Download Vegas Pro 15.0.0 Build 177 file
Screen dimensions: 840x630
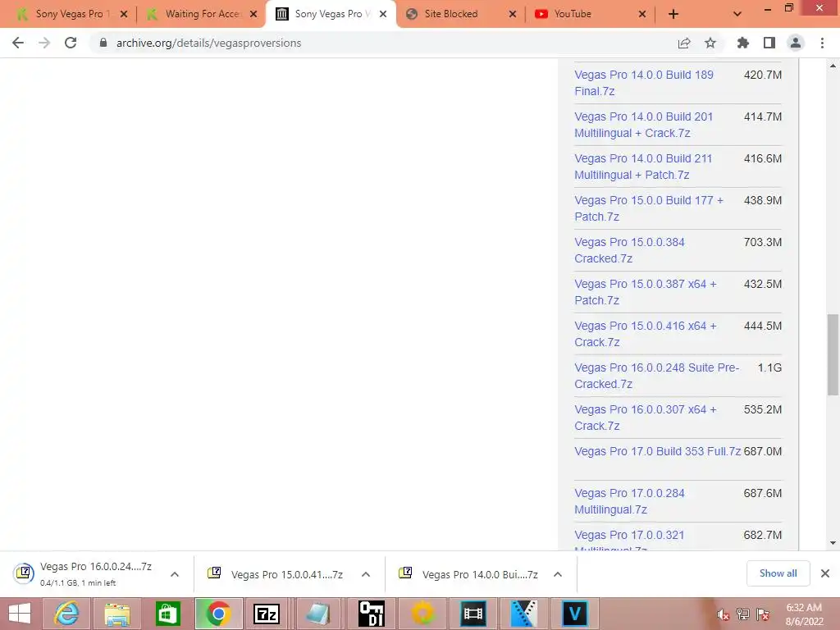[649, 208]
